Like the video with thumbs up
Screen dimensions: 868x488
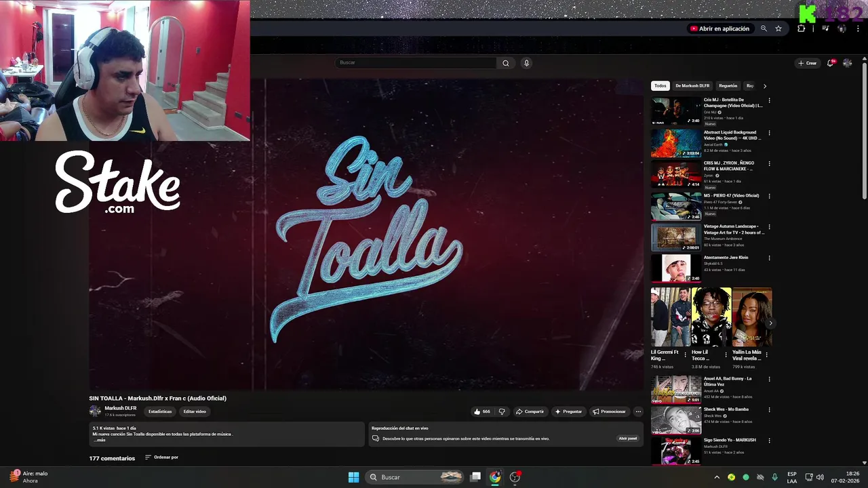[481, 411]
